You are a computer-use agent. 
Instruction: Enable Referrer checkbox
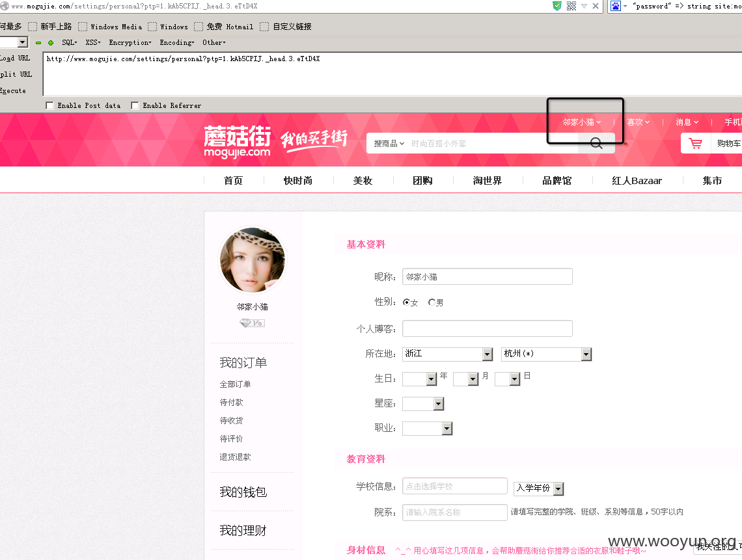click(135, 105)
